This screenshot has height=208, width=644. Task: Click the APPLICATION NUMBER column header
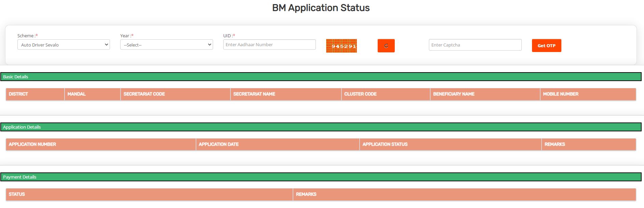click(32, 144)
